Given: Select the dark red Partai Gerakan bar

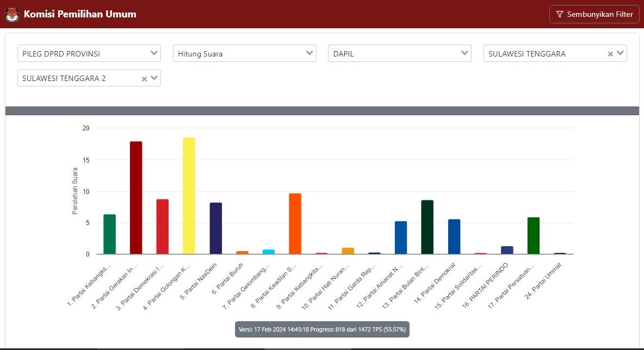Looking at the screenshot, I should 136,198.
